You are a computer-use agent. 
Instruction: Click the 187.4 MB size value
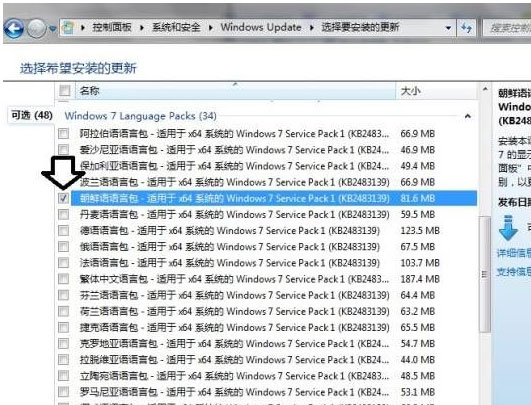(x=420, y=279)
